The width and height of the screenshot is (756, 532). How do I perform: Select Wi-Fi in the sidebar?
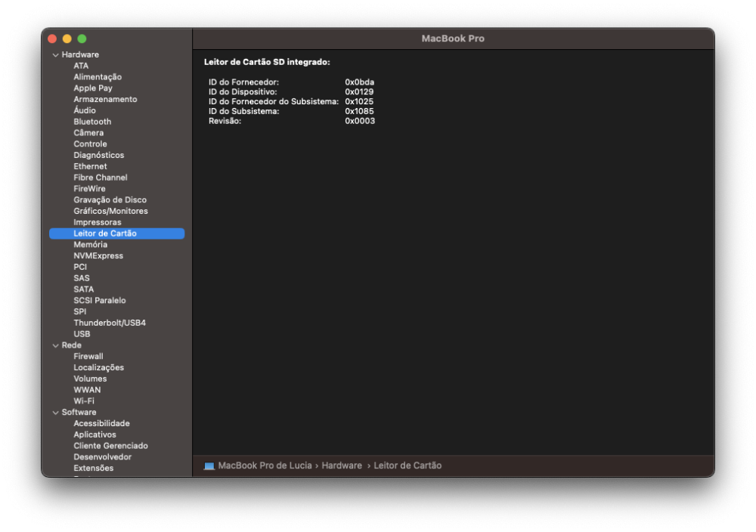pos(84,401)
